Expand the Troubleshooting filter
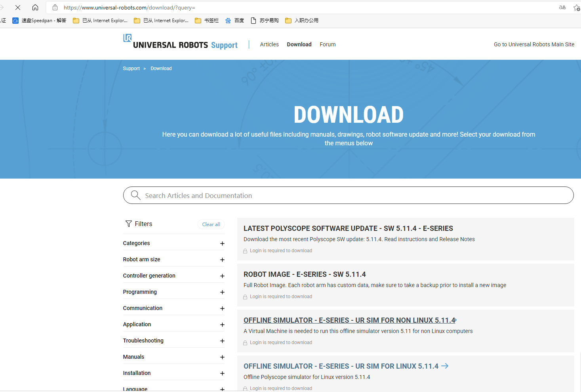This screenshot has height=392, width=581. coord(173,341)
